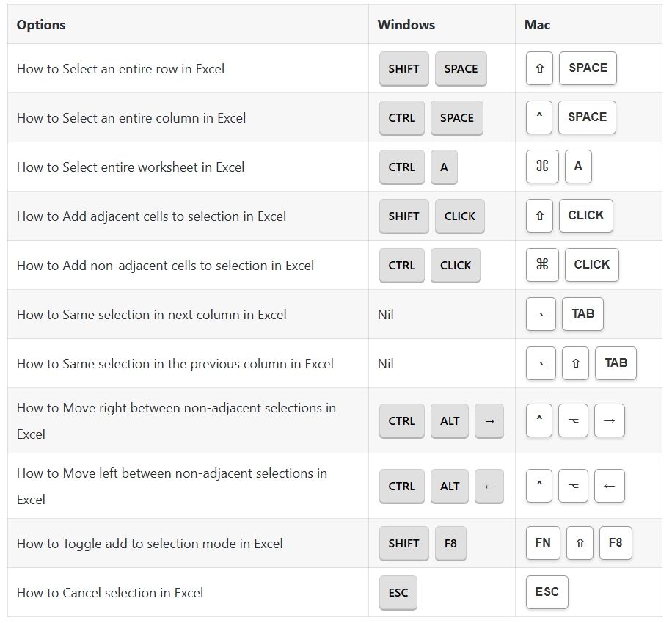Click the Mac shift arrow key beside SPACE
Screen dimensions: 672x623
(539, 68)
